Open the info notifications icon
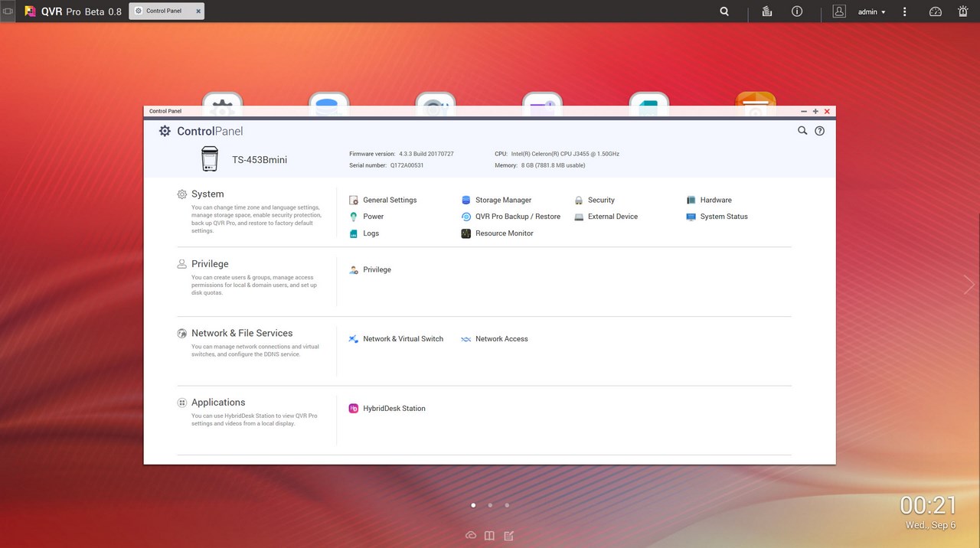Viewport: 980px width, 548px height. (x=797, y=11)
